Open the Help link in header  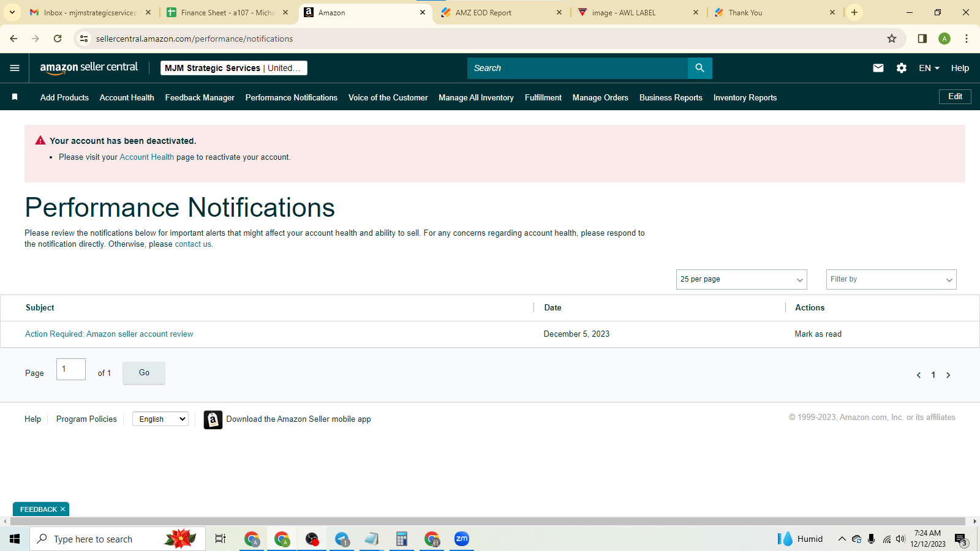[960, 68]
